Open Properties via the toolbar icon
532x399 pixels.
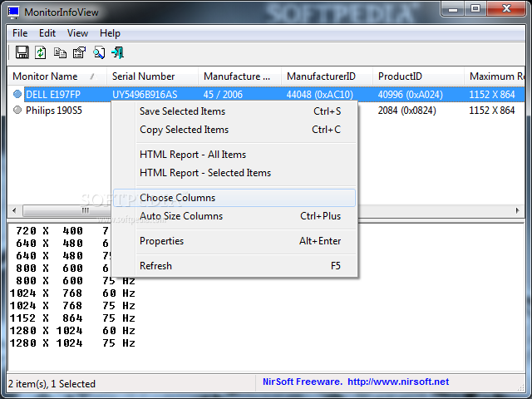(80, 52)
